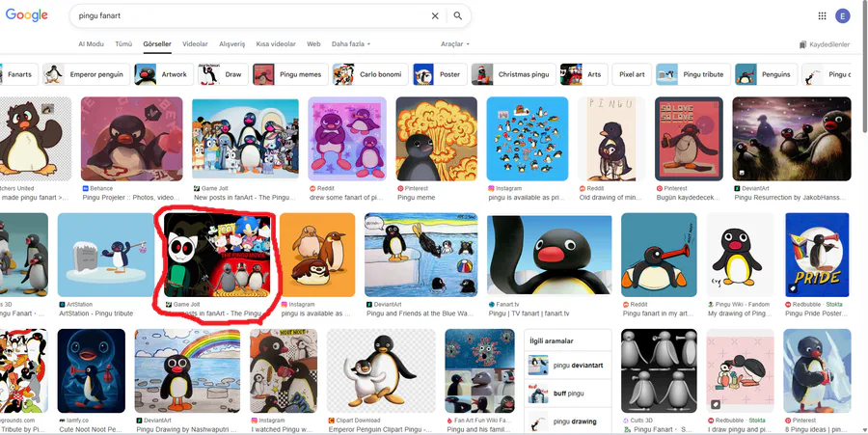Click the Behance source favicon
Viewport: 868px width, 435px height.
coord(85,188)
